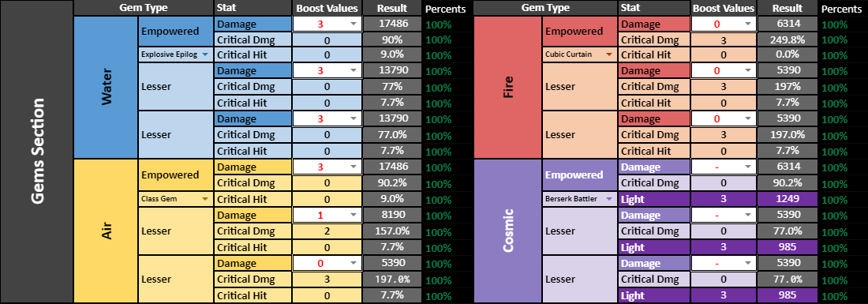The height and width of the screenshot is (304, 868).
Task: Select Air Lesser boost cell showing 1
Action: 327,215
